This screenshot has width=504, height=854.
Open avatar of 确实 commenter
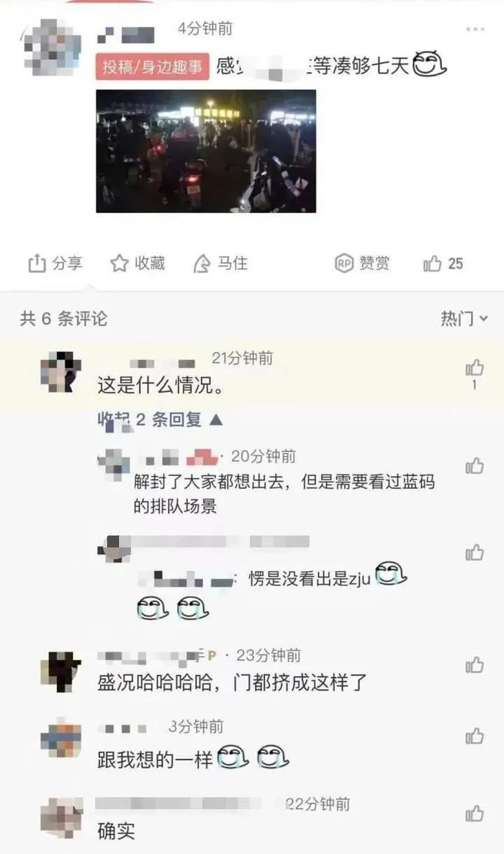coord(61,817)
